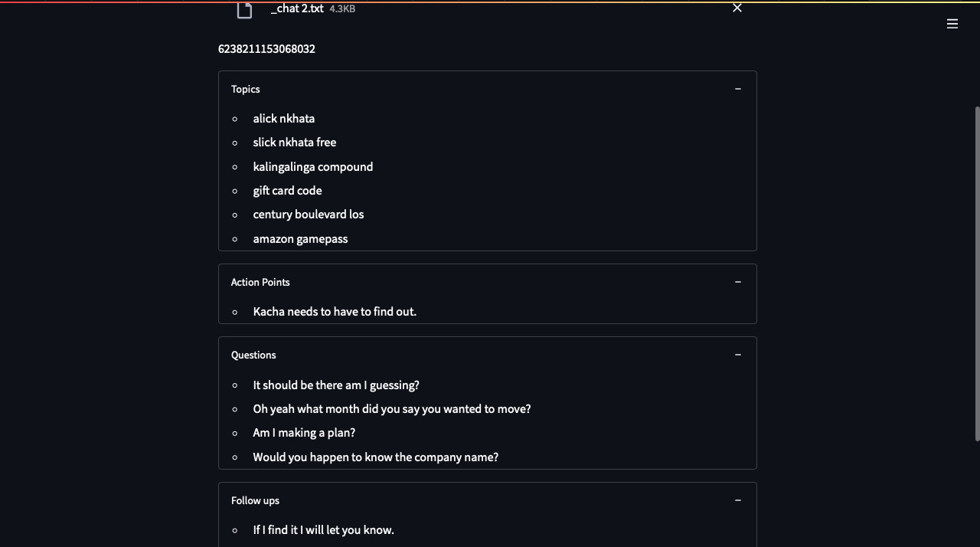Screen dimensions: 980x547
Task: Select the topic 'alick nkhata'
Action: [x=283, y=118]
